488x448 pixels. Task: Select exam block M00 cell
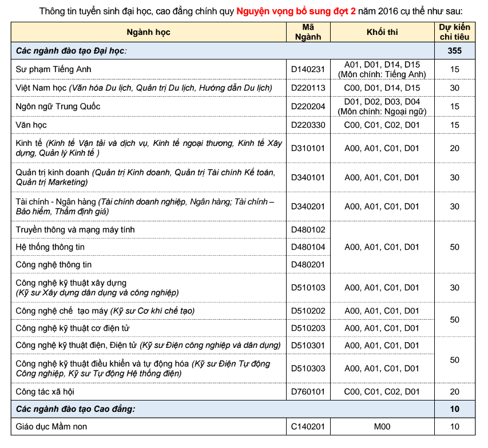pyautogui.click(x=382, y=426)
